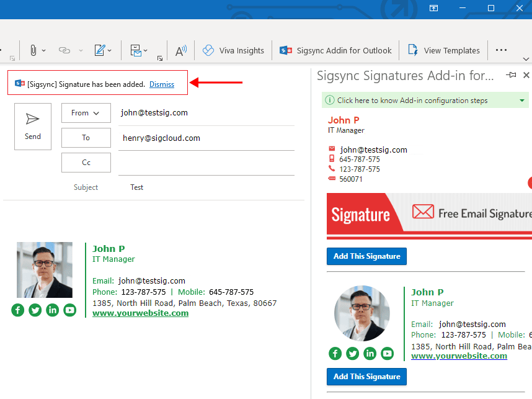Open Viva Insights from the ribbon
Screen dimensions: 532x399
point(233,50)
